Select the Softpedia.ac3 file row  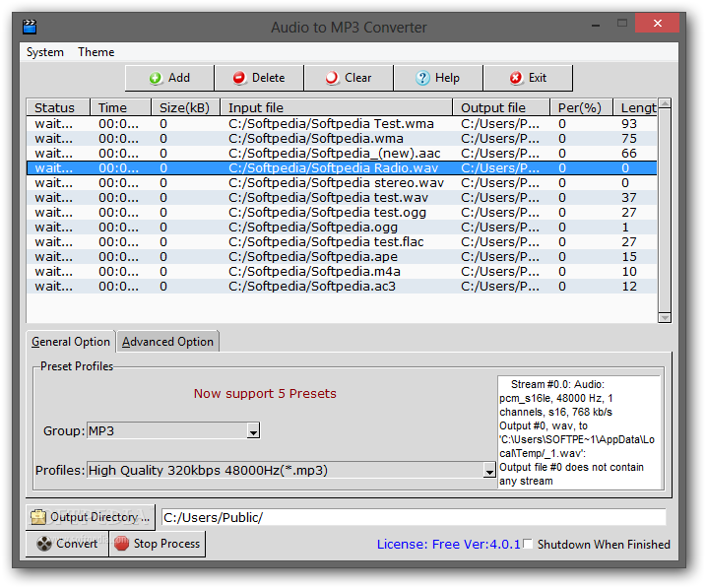tap(342, 287)
